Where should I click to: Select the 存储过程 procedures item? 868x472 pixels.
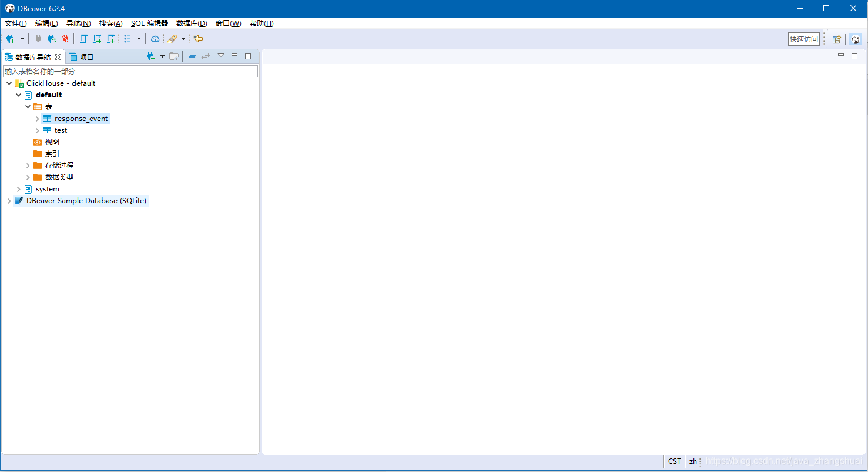pos(59,166)
